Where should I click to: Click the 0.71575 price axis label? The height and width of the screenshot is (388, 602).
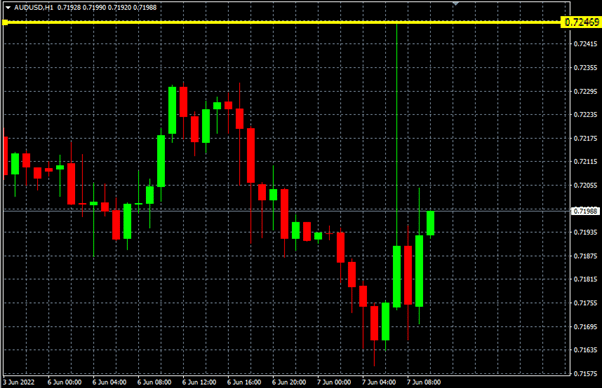[x=585, y=373]
